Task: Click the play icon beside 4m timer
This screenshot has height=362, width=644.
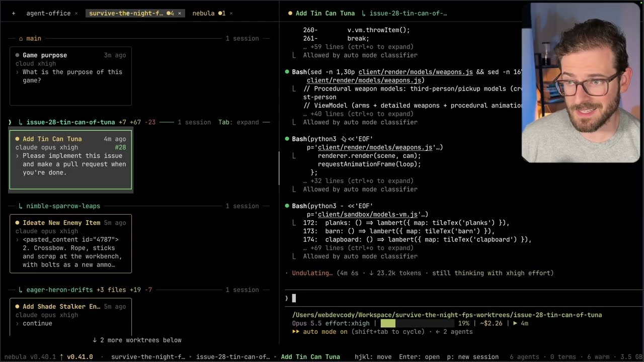Action: [515, 323]
